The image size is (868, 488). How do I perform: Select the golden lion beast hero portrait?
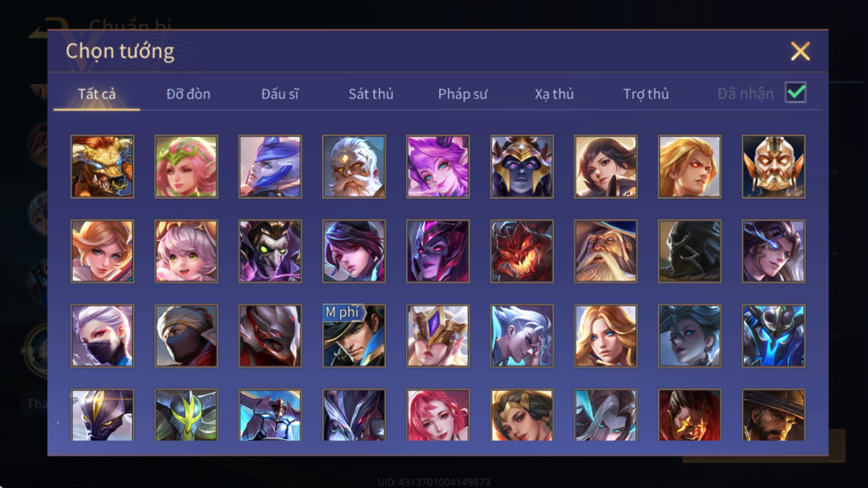[102, 166]
